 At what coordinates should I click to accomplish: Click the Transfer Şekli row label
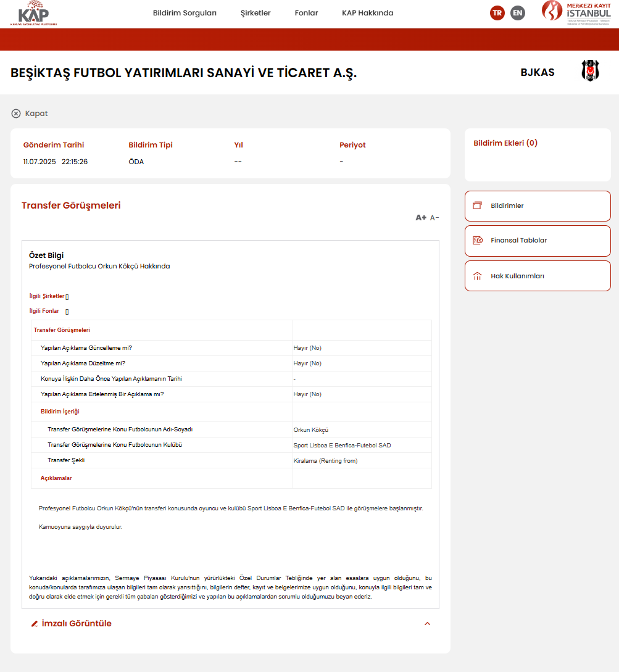click(x=66, y=460)
